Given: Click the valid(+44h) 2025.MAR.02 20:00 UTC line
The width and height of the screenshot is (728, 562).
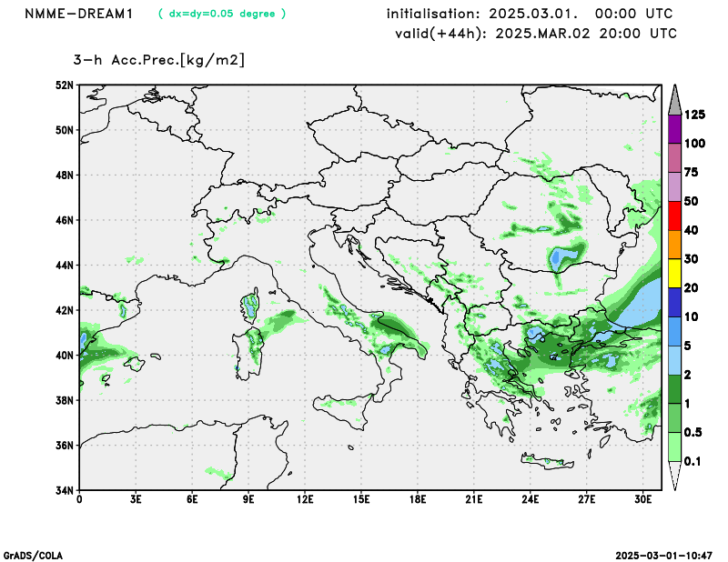Looking at the screenshot, I should point(536,34).
